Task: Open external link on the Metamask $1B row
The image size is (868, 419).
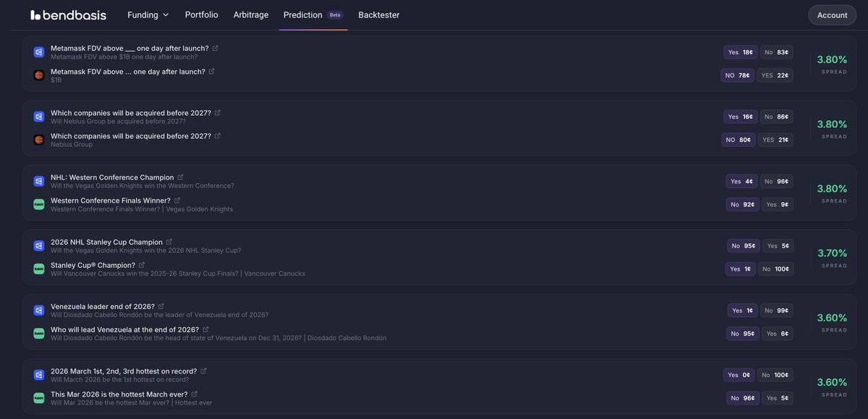Action: [x=212, y=72]
